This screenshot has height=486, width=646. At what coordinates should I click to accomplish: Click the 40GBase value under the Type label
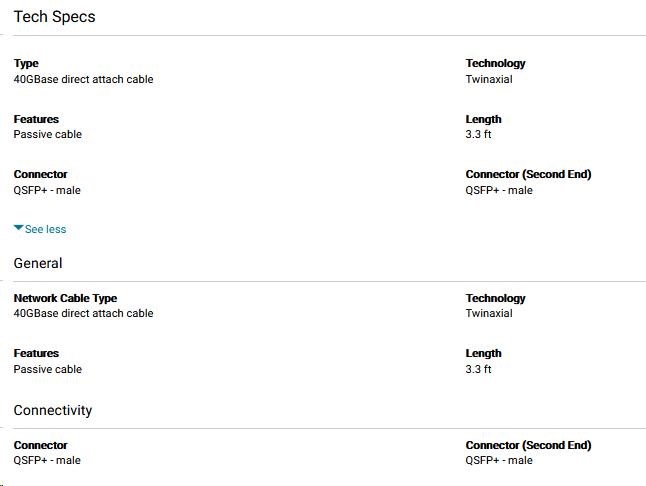pos(83,79)
